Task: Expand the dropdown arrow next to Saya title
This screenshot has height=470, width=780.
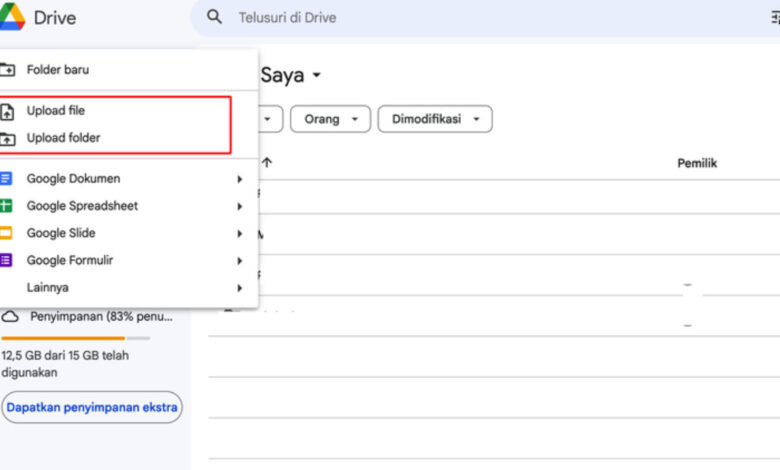Action: point(317,76)
